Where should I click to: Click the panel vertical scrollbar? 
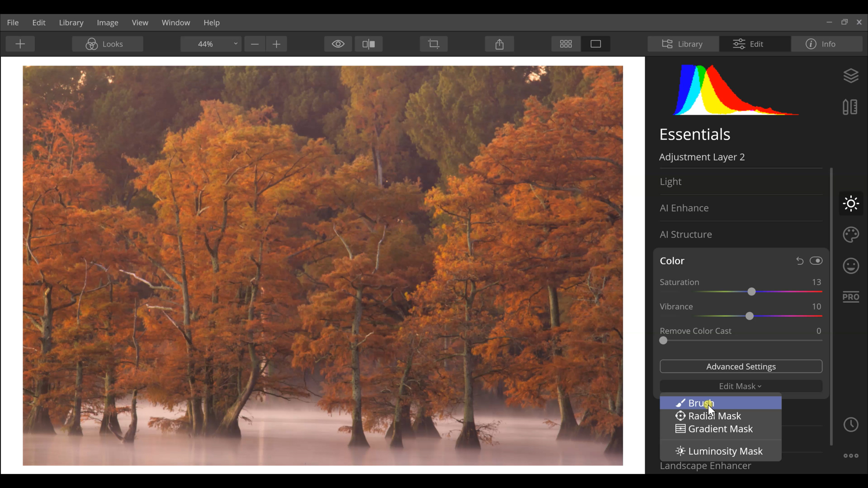831,307
